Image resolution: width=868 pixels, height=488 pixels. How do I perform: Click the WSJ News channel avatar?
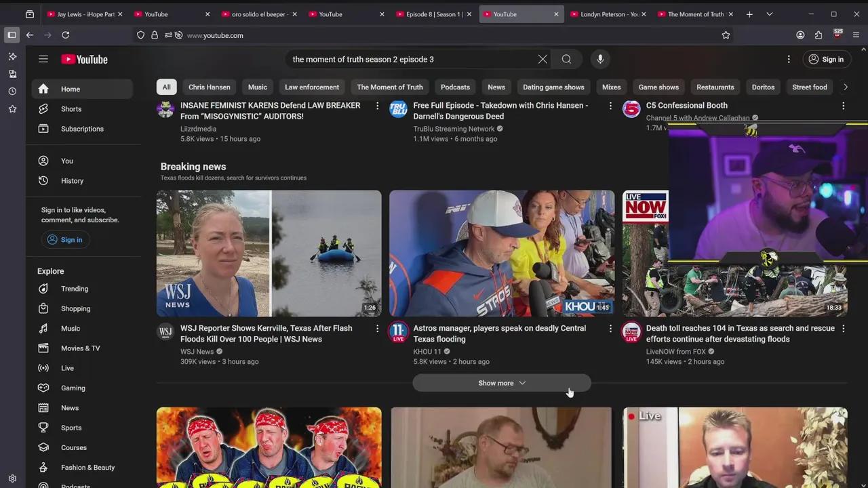165,331
